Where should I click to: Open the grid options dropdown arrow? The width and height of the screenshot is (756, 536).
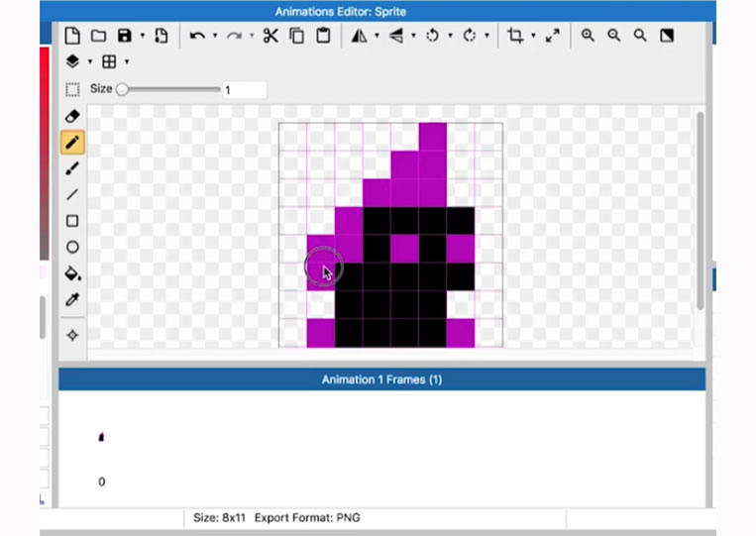point(127,61)
